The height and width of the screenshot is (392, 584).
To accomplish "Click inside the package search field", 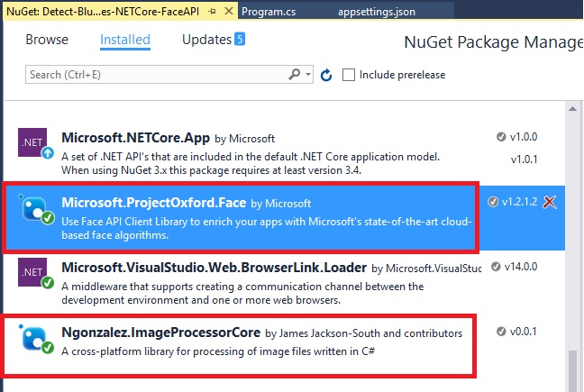I will coord(153,75).
